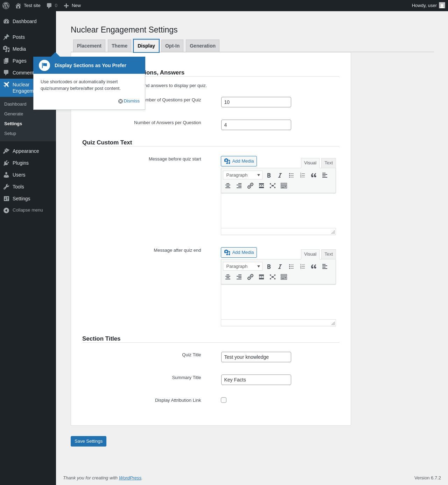Viewport: 448px width, 485px height.
Task: Switch before-quiz editor to Visual tab
Action: tap(310, 163)
